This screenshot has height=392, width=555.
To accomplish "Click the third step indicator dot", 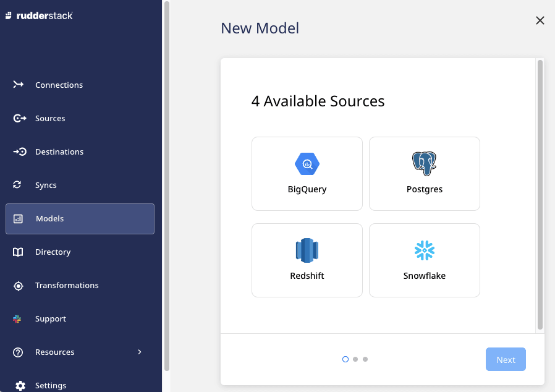I will (x=365, y=359).
